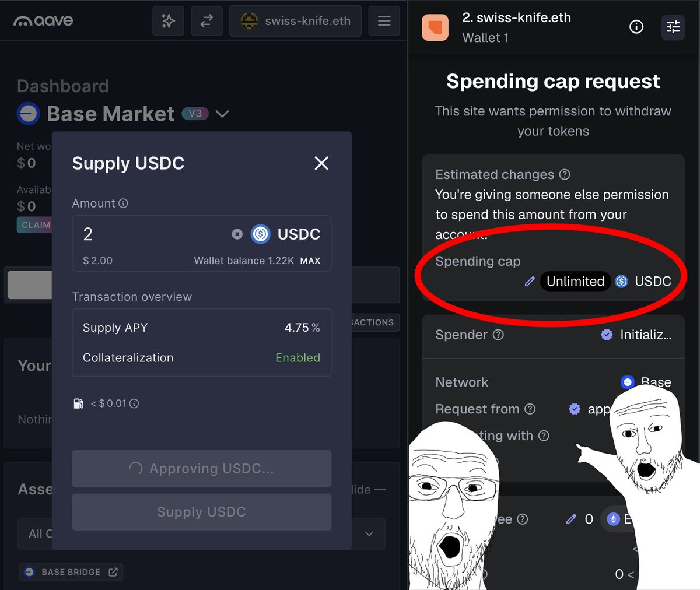Viewport: 700px width, 590px height.
Task: Show the Spender help icon
Action: click(498, 335)
